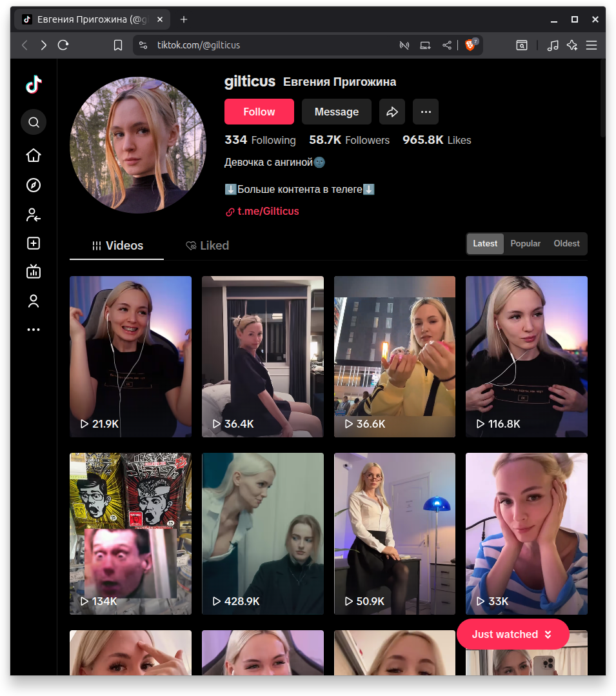Go back in browser history

[x=25, y=45]
